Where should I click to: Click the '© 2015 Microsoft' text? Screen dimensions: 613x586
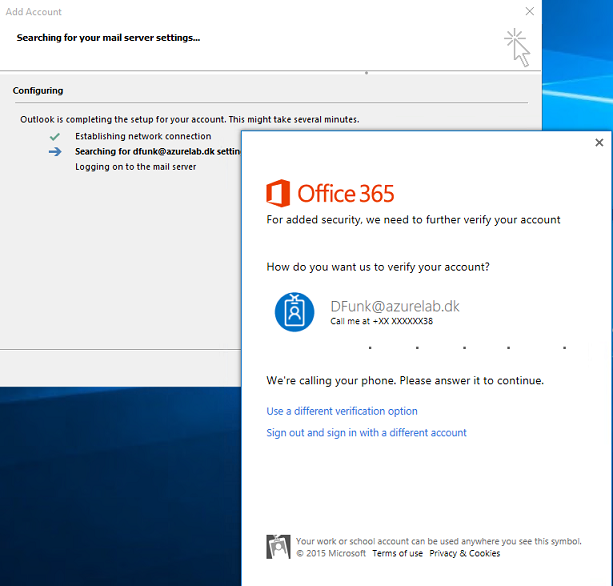pos(331,553)
